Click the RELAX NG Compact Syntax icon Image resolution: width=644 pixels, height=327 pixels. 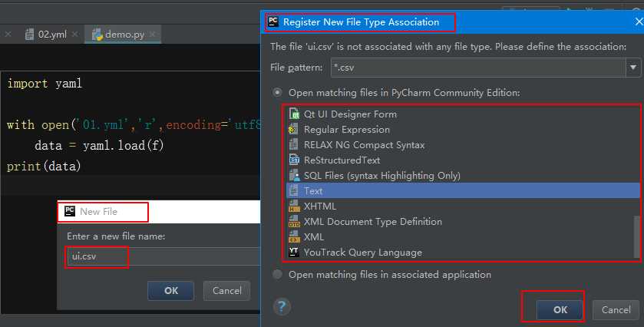[294, 144]
